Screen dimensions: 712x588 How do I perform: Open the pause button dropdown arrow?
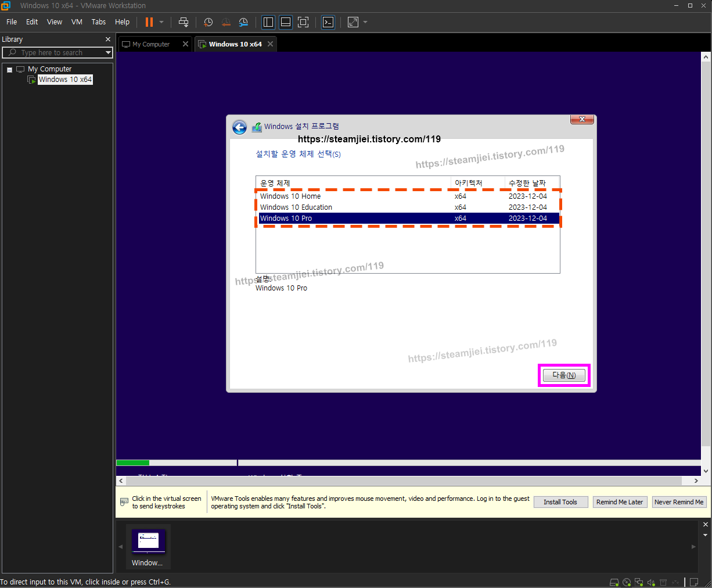point(161,22)
